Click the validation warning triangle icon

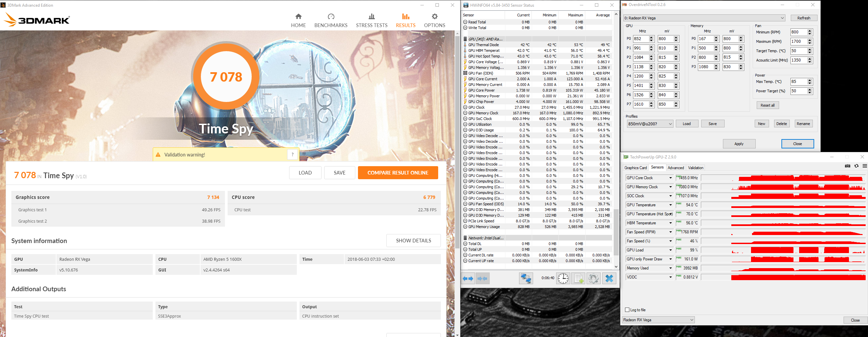158,155
